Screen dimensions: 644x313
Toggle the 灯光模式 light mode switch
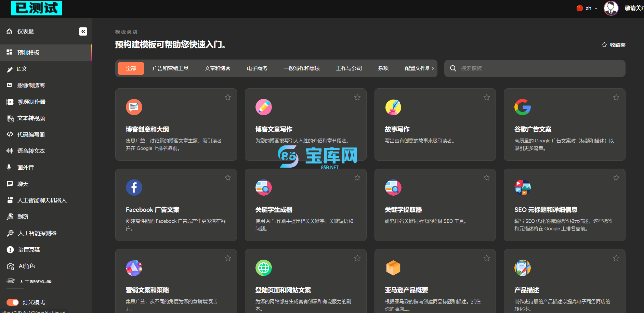[x=13, y=302]
